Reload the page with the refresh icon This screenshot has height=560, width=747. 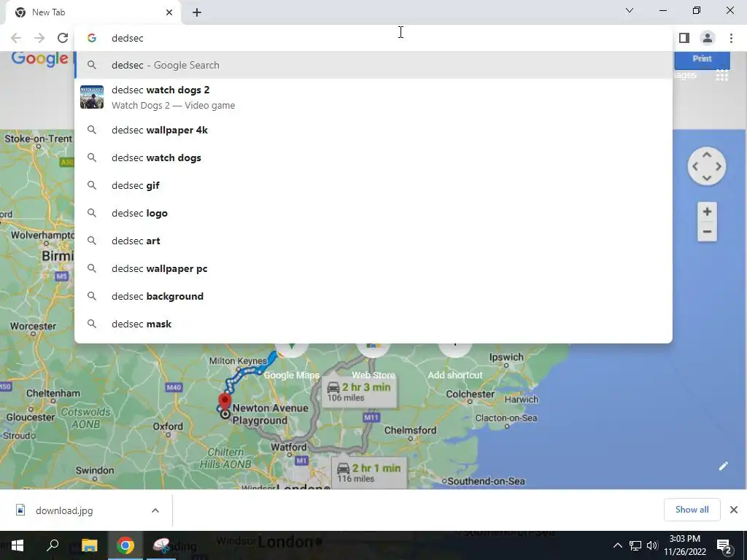63,38
